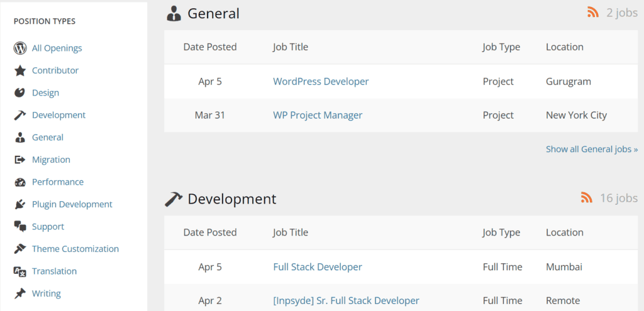Open the RSS feed for General jobs
The width and height of the screenshot is (644, 311).
point(592,13)
